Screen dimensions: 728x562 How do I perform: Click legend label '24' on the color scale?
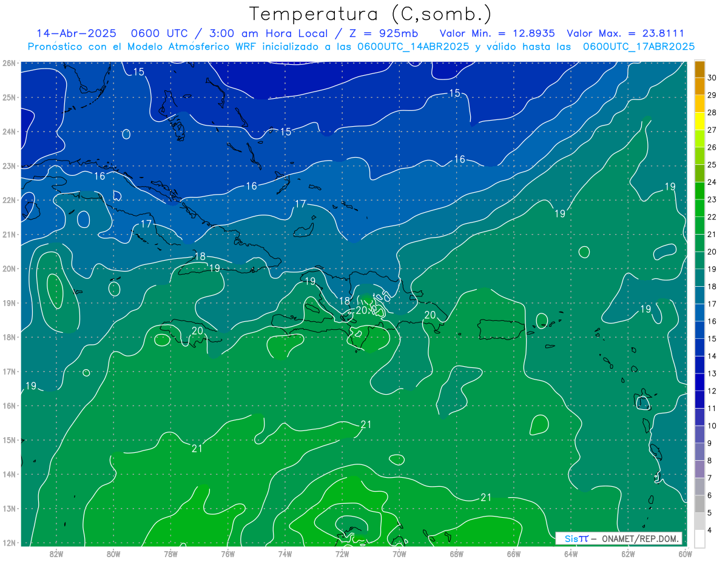coord(712,182)
